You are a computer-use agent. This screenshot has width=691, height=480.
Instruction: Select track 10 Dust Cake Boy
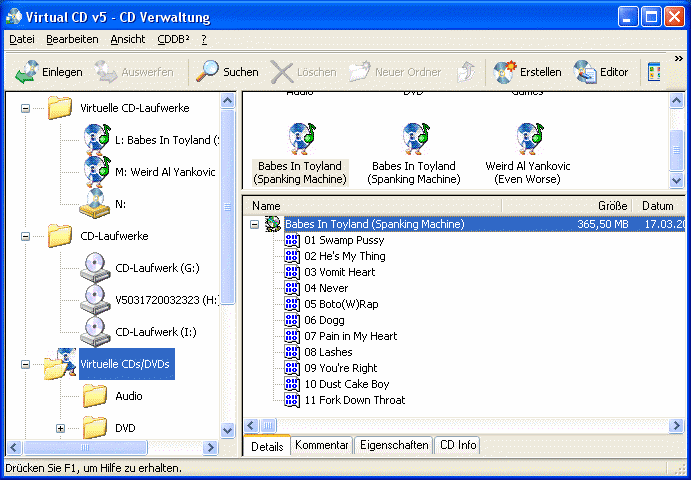click(347, 384)
